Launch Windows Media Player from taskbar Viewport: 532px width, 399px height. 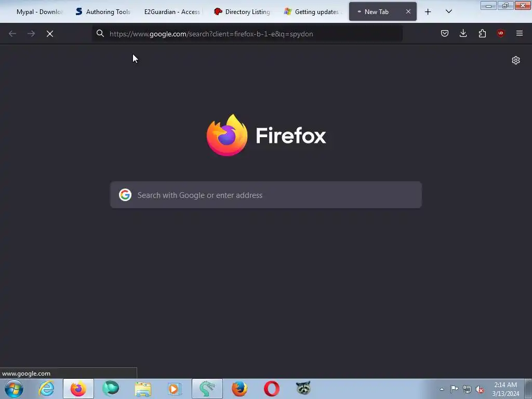coord(175,389)
